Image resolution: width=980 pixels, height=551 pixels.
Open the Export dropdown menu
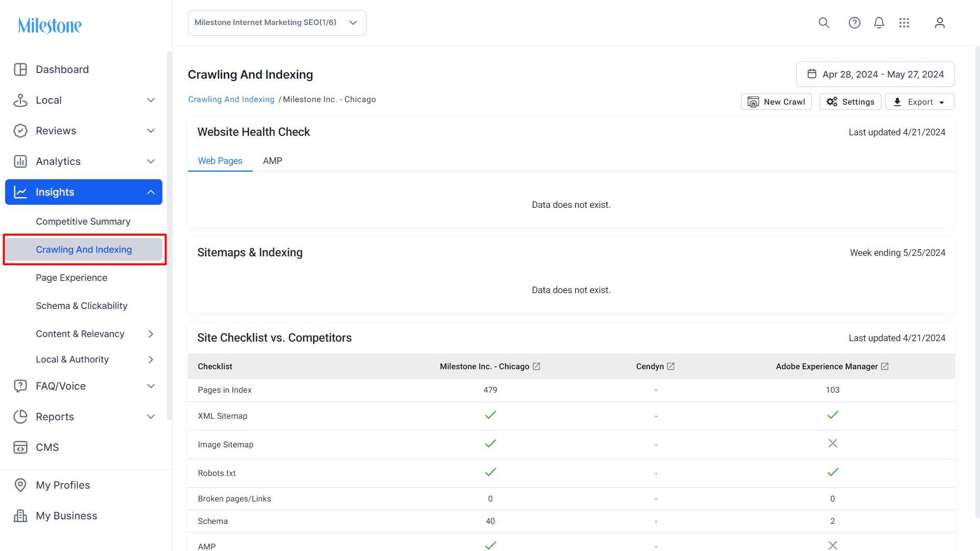pos(919,102)
